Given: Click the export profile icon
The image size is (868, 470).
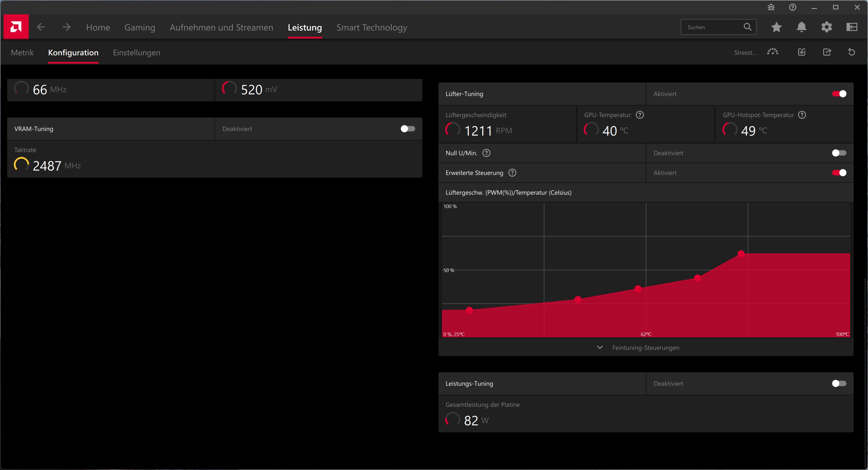Looking at the screenshot, I should (827, 52).
